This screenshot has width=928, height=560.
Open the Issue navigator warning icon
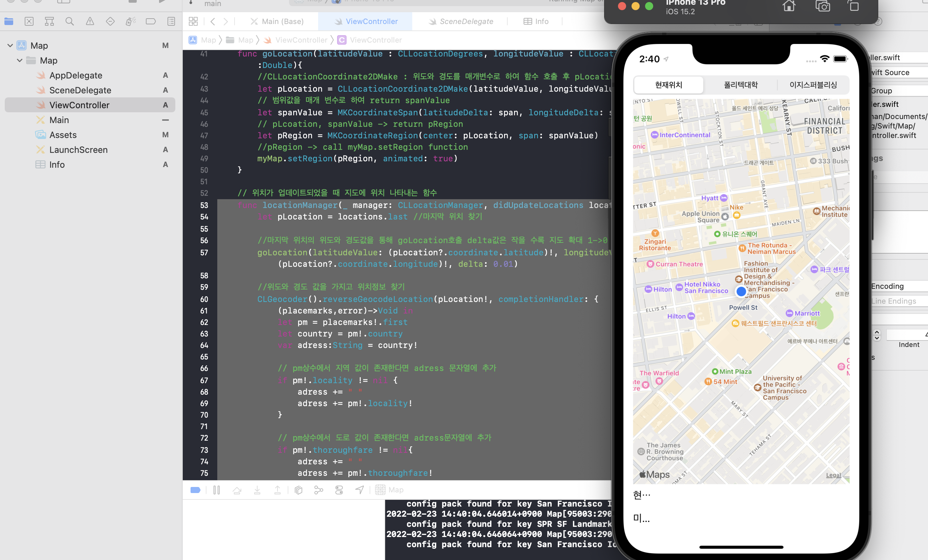tap(90, 21)
